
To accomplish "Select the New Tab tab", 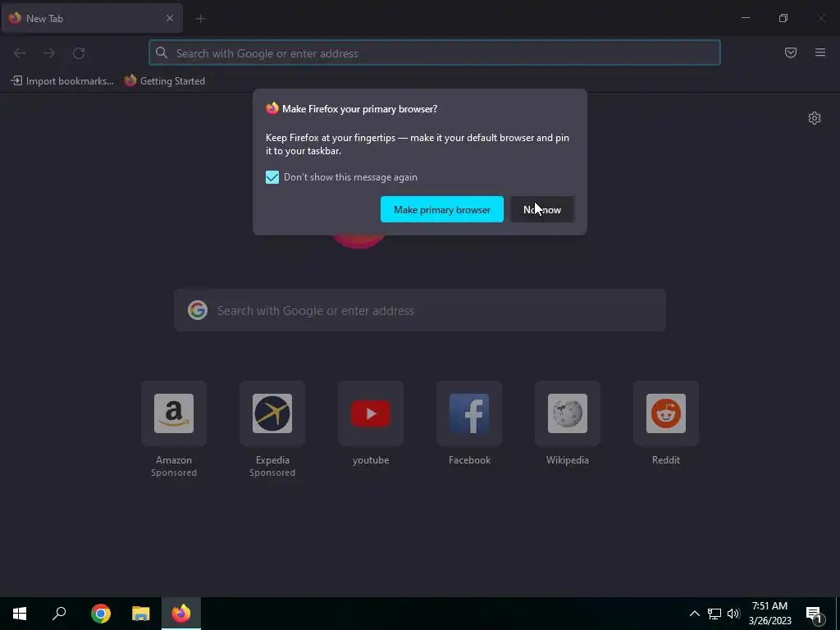I will [x=92, y=18].
